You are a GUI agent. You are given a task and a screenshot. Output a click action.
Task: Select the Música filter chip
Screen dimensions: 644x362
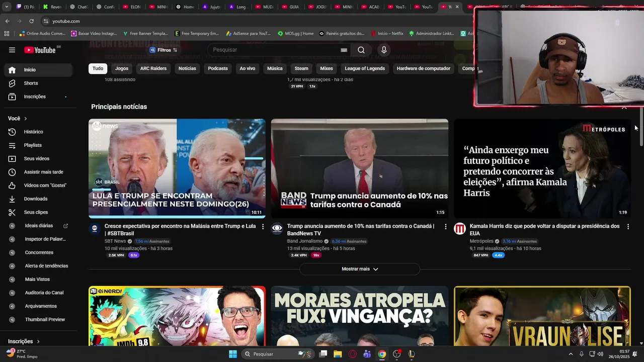pyautogui.click(x=275, y=68)
